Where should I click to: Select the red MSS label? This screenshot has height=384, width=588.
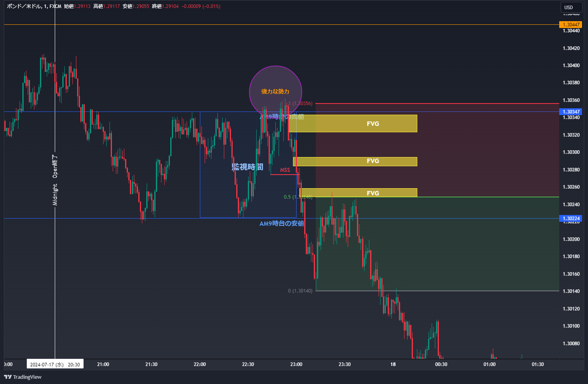click(285, 170)
